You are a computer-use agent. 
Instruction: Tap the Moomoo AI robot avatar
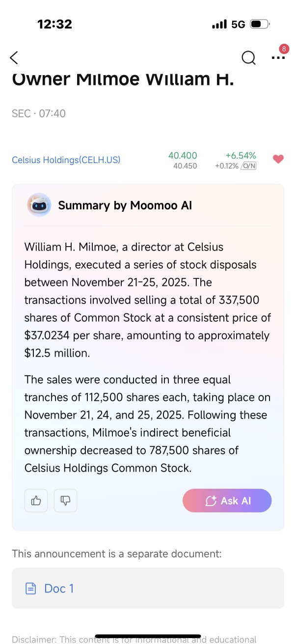(39, 205)
